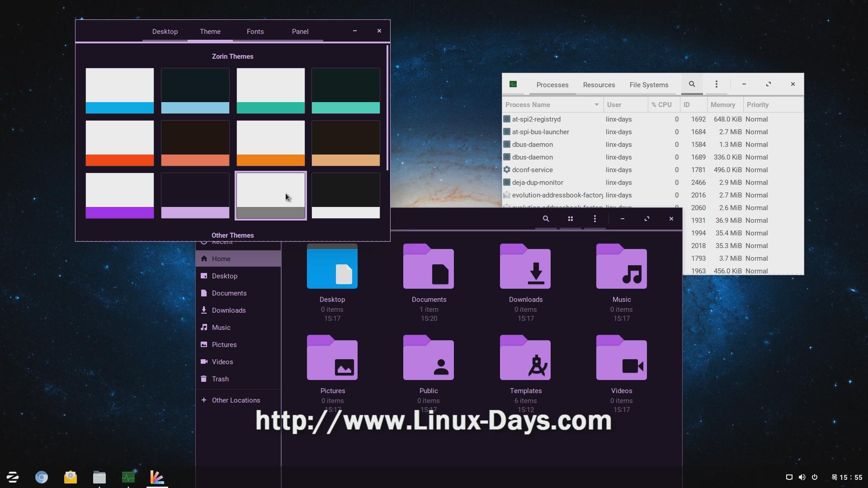Viewport: 868px width, 488px height.
Task: Select Home in Files sidebar
Action: (238, 258)
